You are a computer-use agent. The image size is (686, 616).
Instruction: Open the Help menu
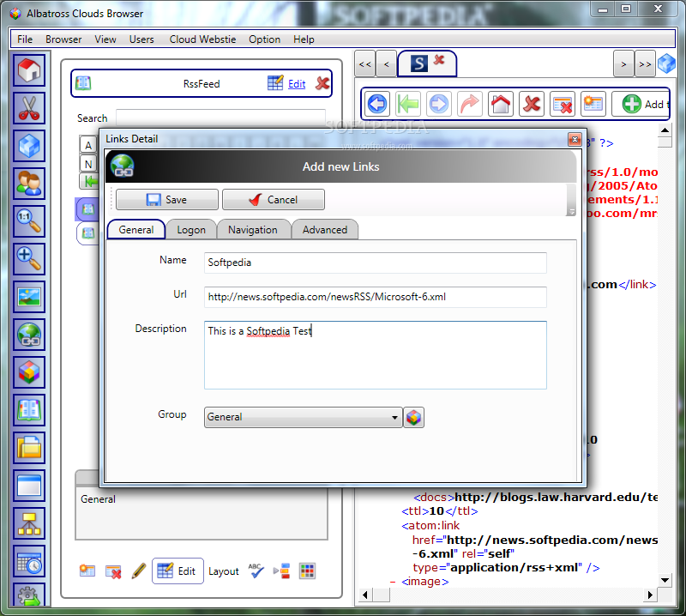[x=304, y=39]
